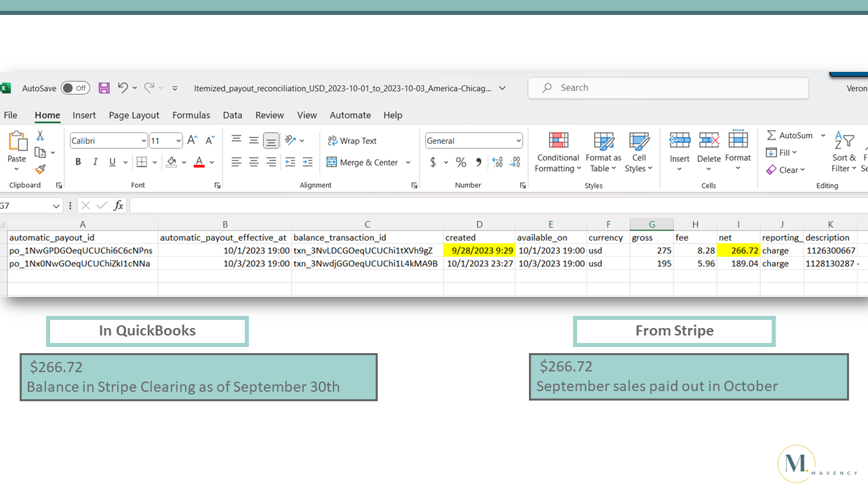Click the Orientation text angle icon
868x488 pixels.
(291, 140)
